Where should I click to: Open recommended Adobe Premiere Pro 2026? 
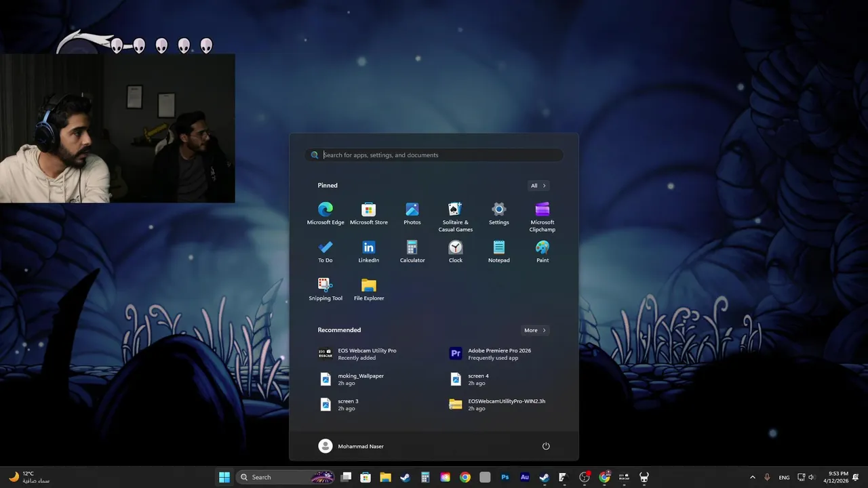pyautogui.click(x=499, y=354)
